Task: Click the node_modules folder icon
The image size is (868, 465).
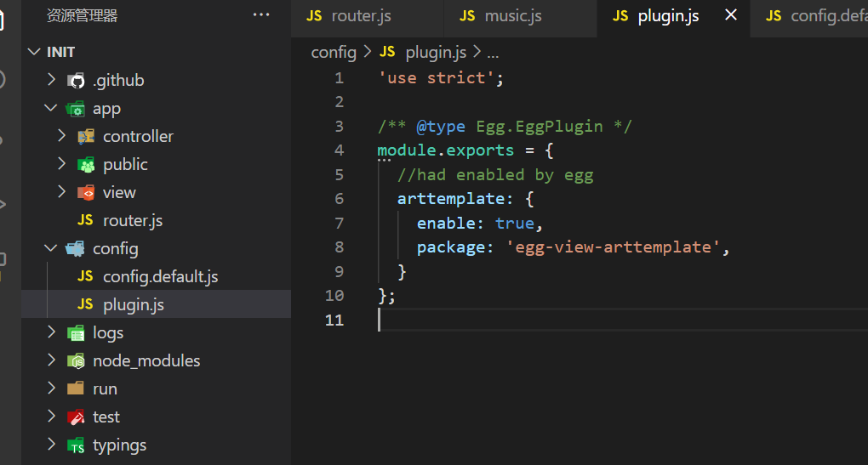Action: pyautogui.click(x=76, y=361)
